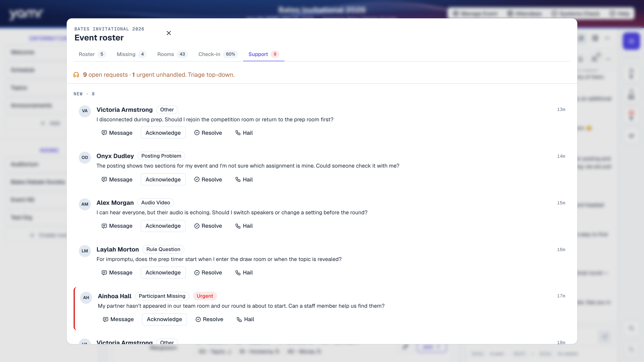Message Alex Morgan about echoing audio
The height and width of the screenshot is (362, 644).
pyautogui.click(x=117, y=226)
